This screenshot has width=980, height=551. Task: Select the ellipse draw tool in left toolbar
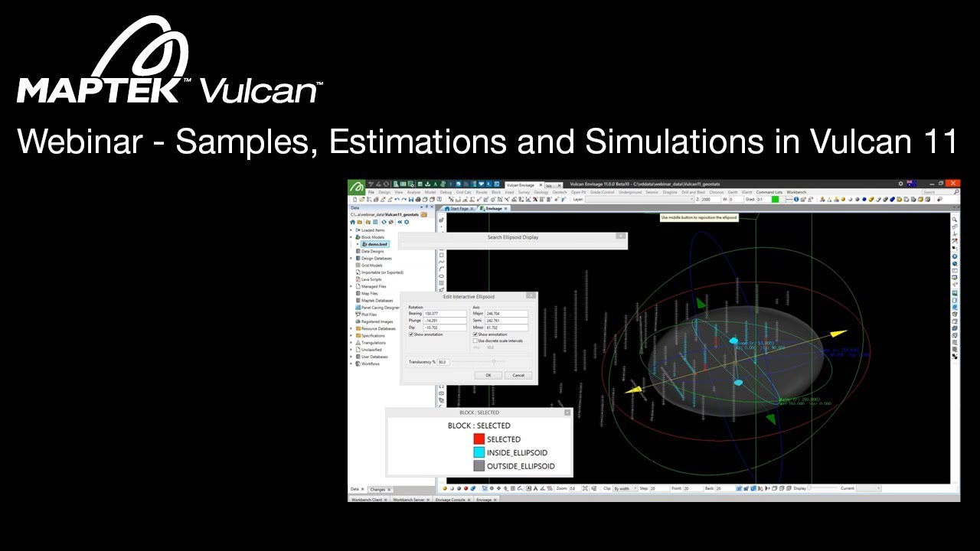[441, 275]
